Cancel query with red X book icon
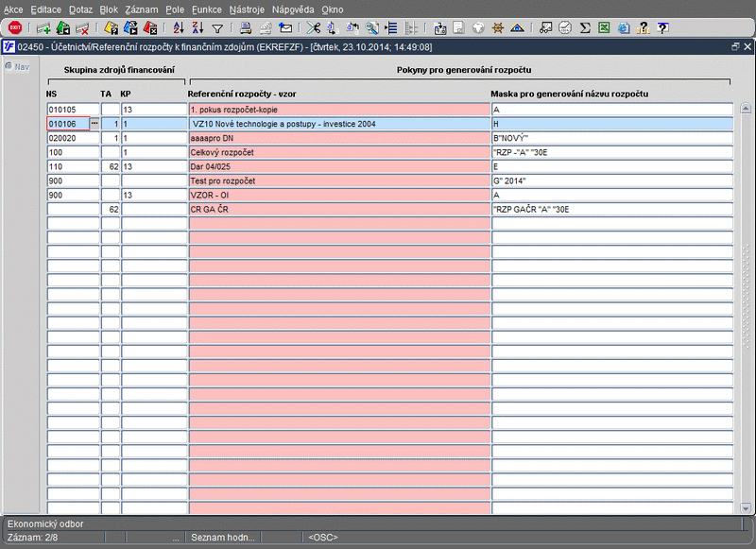Screen dimensions: 756x549 (150, 28)
